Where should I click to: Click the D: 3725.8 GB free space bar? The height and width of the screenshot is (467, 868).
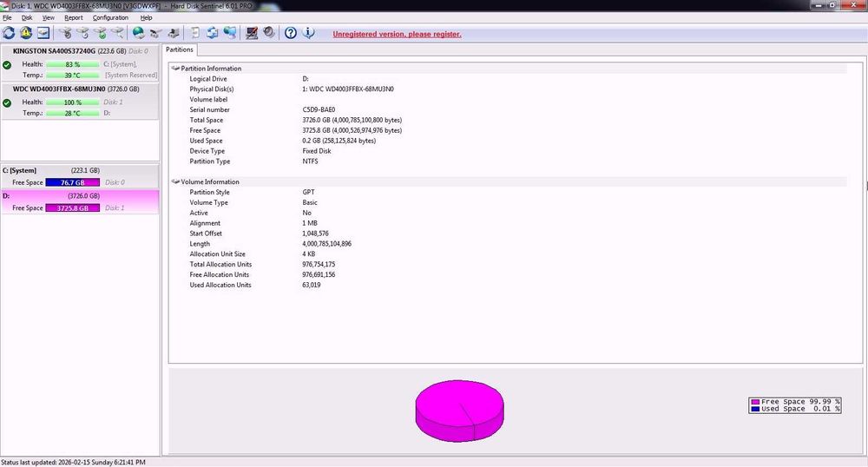pyautogui.click(x=73, y=208)
